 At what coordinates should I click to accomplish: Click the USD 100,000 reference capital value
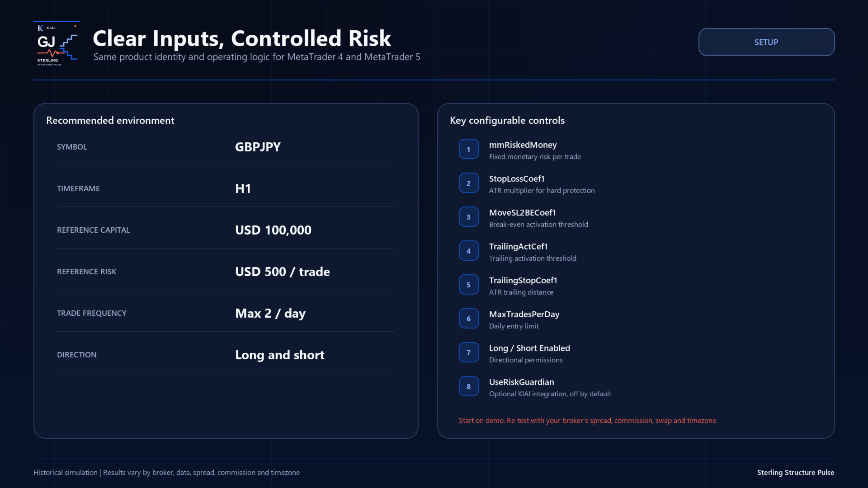(273, 230)
